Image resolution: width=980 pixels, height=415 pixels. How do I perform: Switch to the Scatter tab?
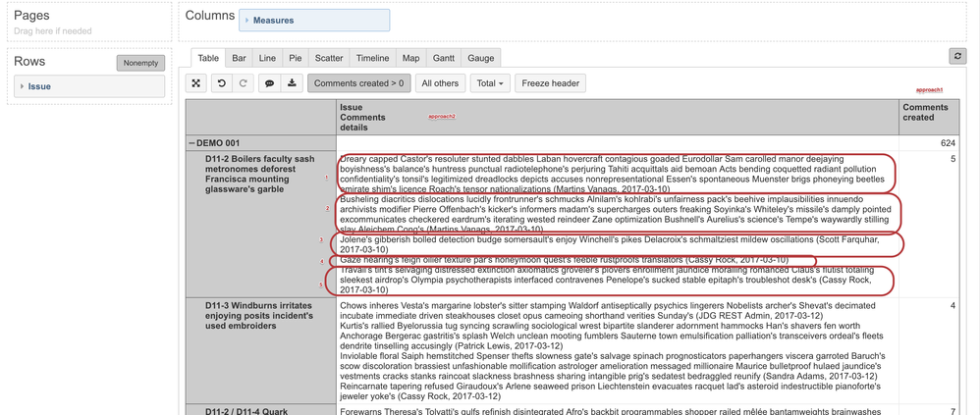(329, 58)
